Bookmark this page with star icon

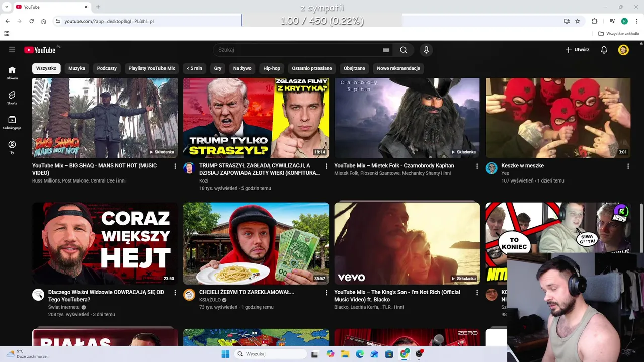[x=578, y=21]
